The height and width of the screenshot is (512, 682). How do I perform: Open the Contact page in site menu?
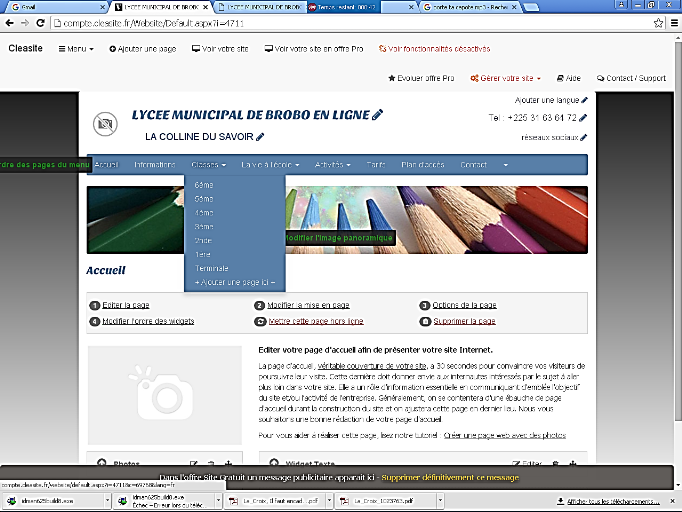coord(473,165)
